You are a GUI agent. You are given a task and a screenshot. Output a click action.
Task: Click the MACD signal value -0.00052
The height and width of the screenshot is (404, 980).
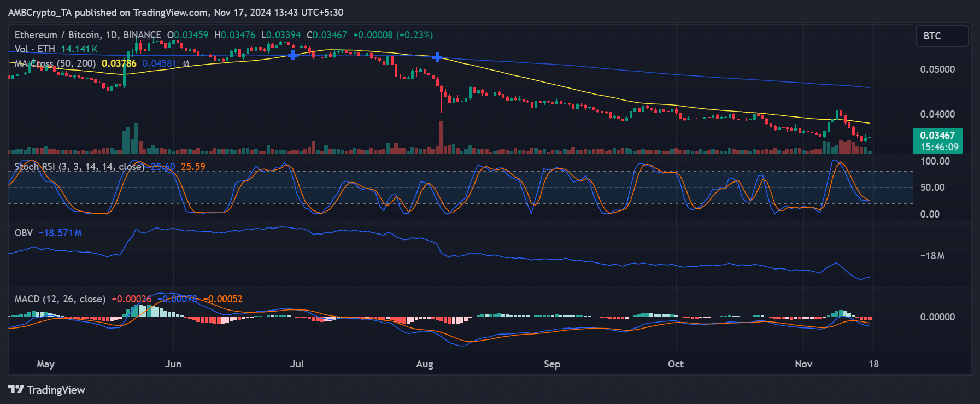point(223,299)
